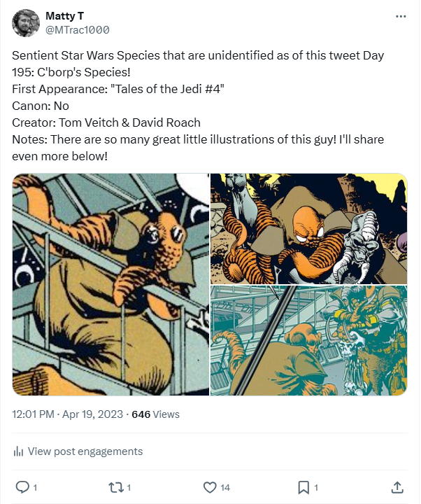Open Matty T's profile avatar
Screen dimensions: 421x504
coord(25,23)
